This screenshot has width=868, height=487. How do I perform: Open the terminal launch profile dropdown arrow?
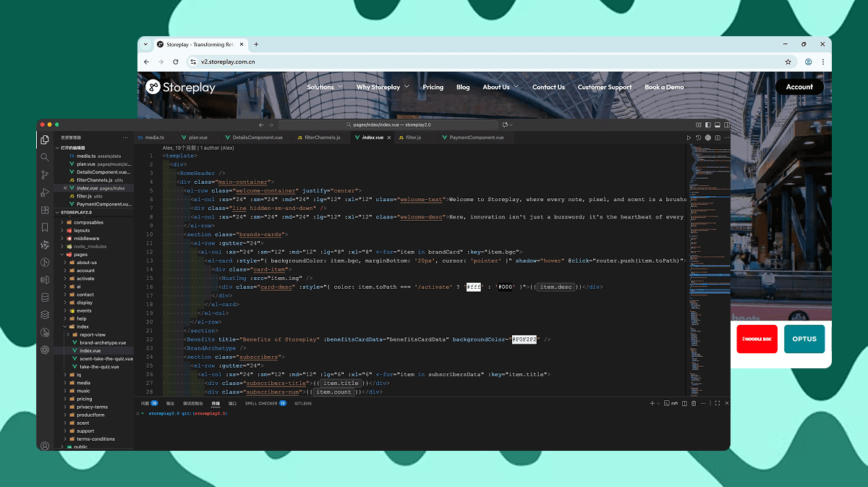click(658, 403)
